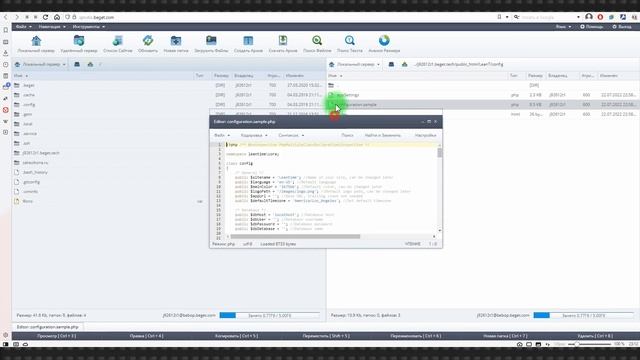
Task: Expand left panel Локальный сервер dropdown
Action: click(x=40, y=64)
